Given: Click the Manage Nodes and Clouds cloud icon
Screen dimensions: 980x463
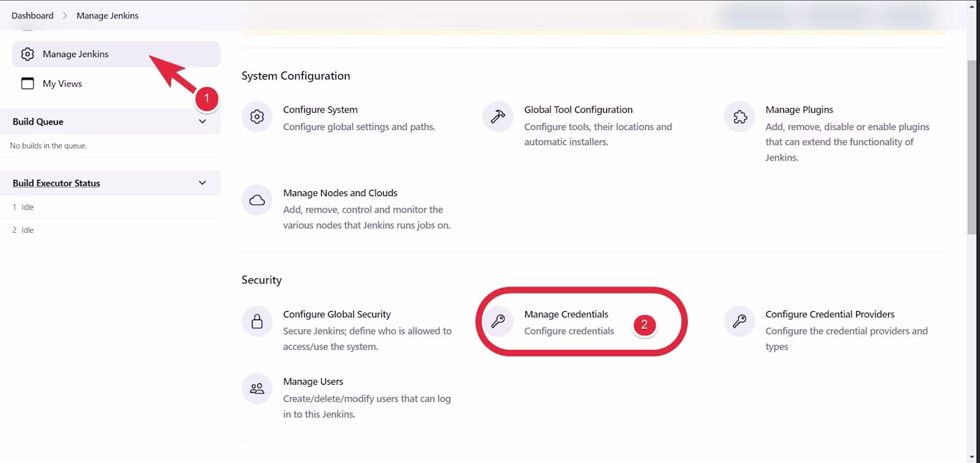Looking at the screenshot, I should 257,200.
